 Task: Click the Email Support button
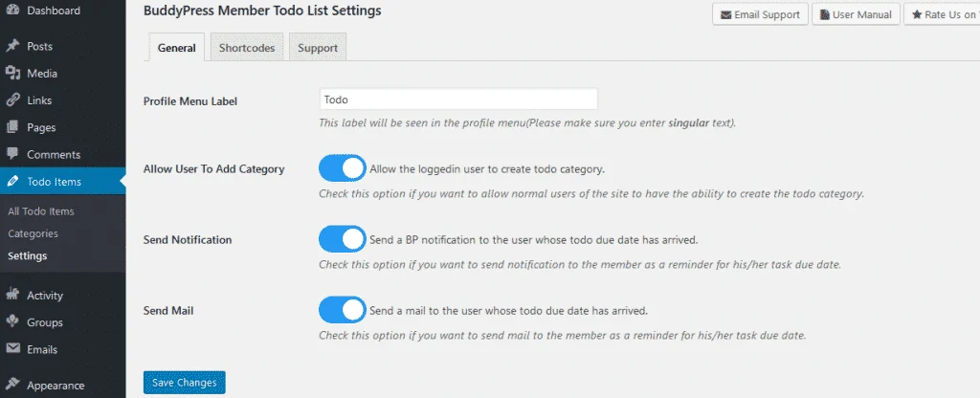pyautogui.click(x=760, y=14)
